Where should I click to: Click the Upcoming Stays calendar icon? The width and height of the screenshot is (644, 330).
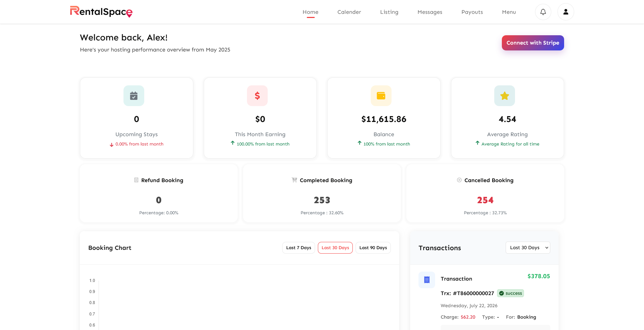coord(134,96)
